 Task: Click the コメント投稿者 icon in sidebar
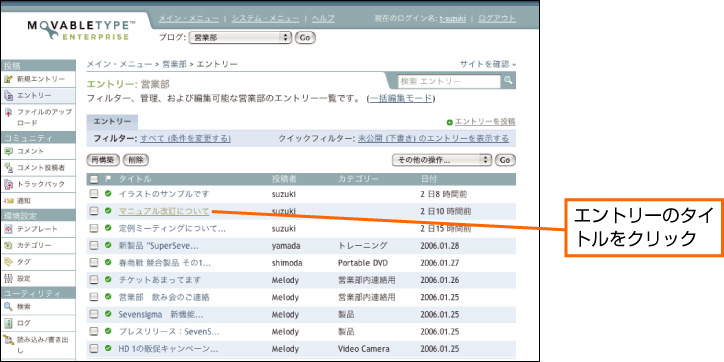pos(8,168)
